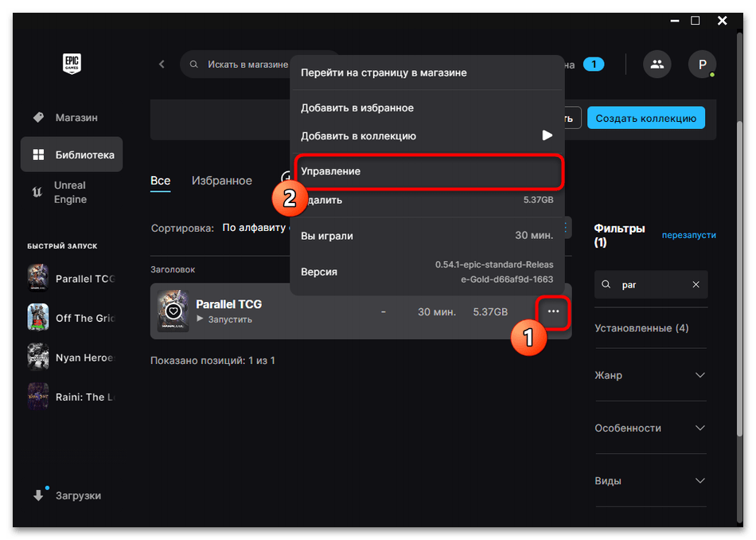Minimize the Epic Games Launcher window
The height and width of the screenshot is (540, 756).
click(675, 21)
